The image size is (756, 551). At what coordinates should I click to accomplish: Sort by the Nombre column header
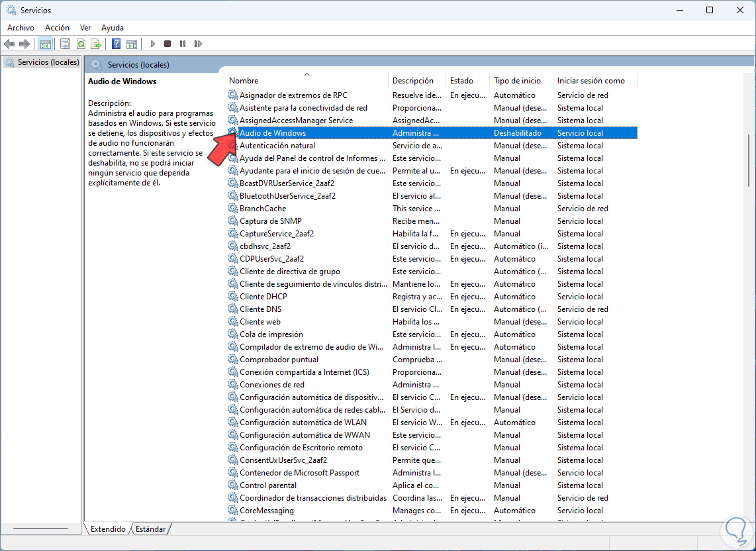tap(307, 81)
